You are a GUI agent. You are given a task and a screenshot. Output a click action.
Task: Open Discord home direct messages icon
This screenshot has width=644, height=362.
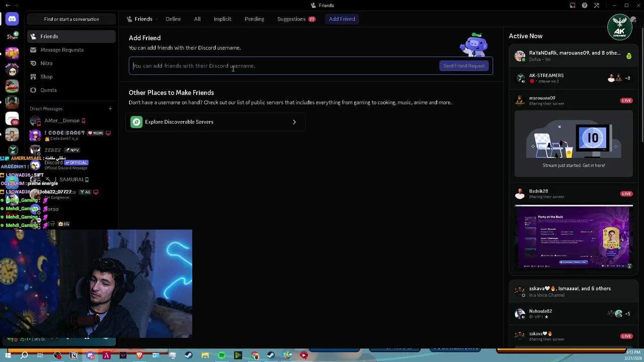pyautogui.click(x=12, y=19)
